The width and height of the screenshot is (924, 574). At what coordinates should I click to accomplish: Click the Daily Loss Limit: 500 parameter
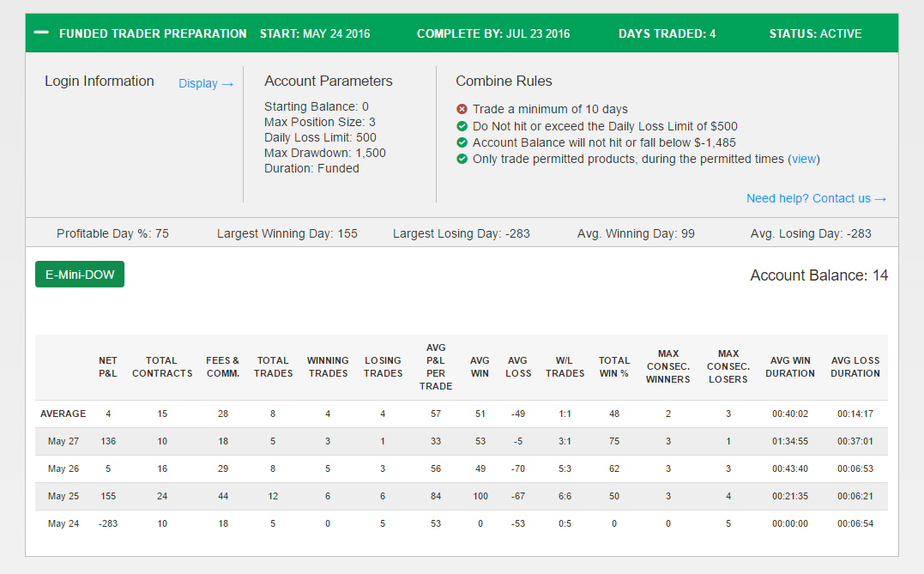point(320,138)
